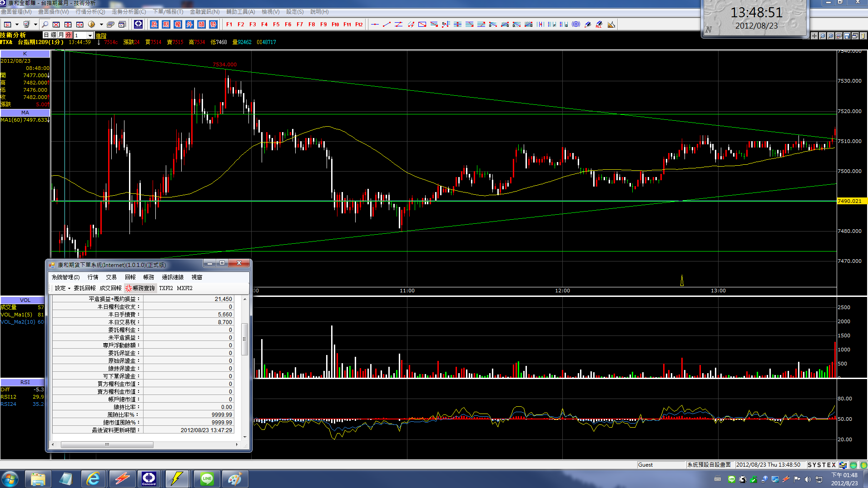Click the TXFI2 button

(166, 288)
